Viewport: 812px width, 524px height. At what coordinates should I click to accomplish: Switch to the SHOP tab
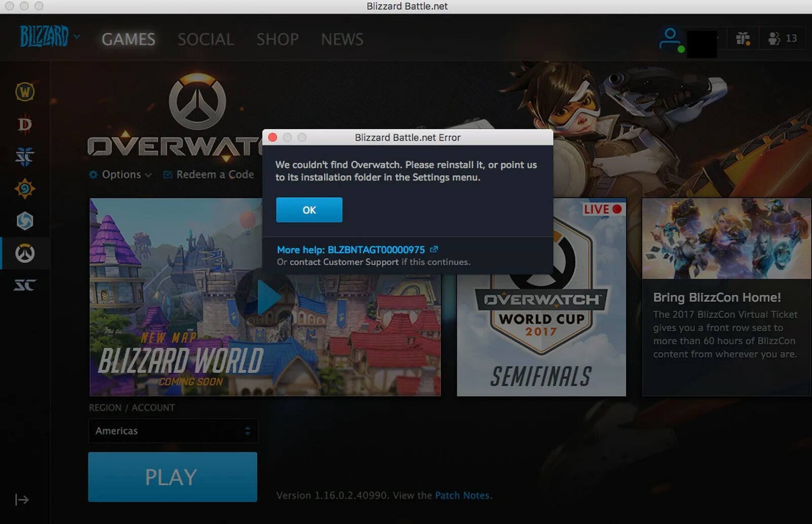pyautogui.click(x=278, y=39)
